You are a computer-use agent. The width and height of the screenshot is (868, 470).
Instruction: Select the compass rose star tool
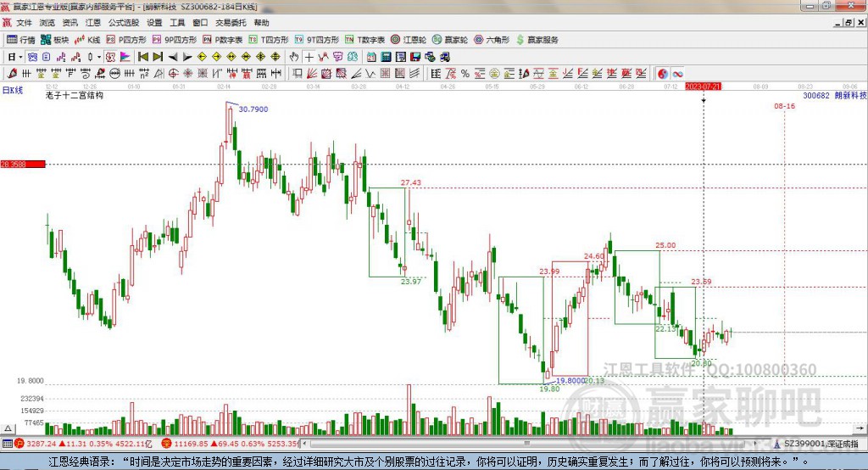tap(188, 73)
